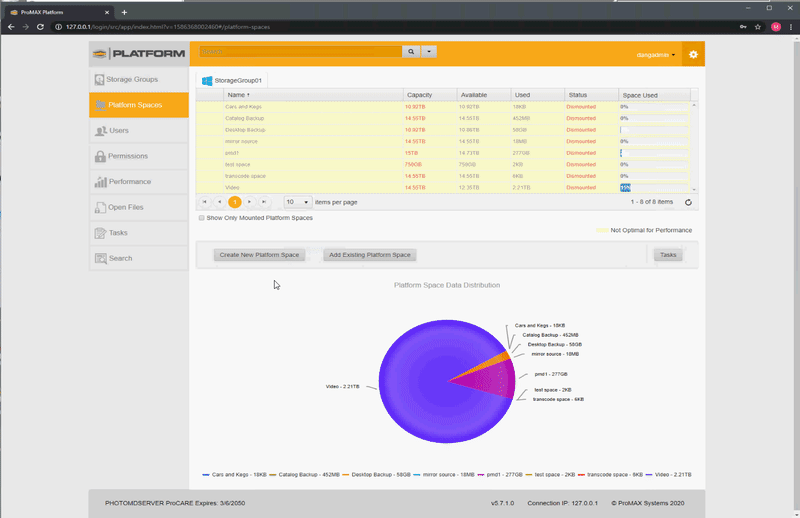Sort by the Capacity column header
800x518 pixels.
(x=430, y=95)
